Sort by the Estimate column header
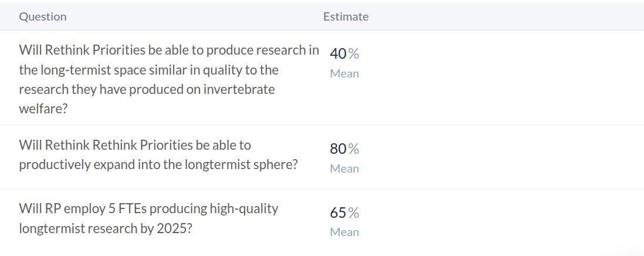 [x=345, y=16]
